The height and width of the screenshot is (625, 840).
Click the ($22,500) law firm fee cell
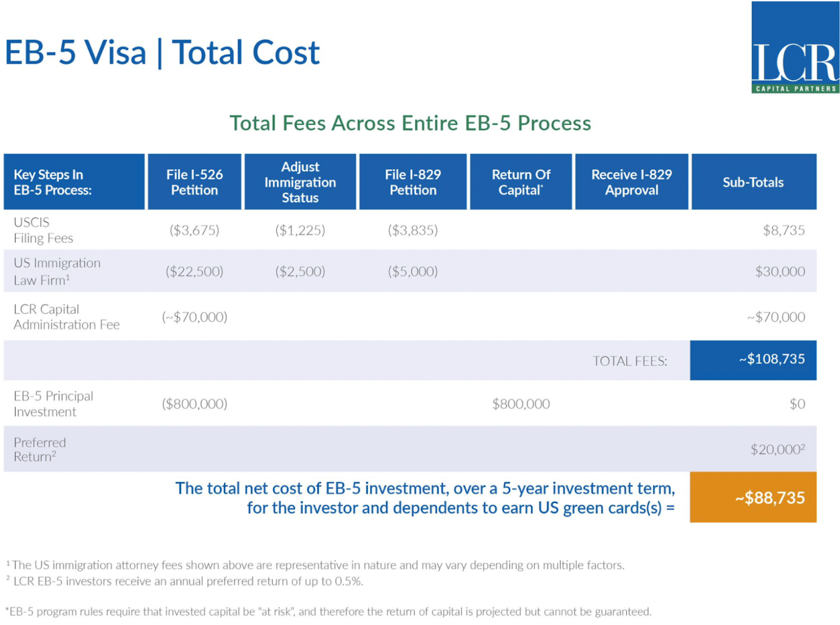(194, 272)
